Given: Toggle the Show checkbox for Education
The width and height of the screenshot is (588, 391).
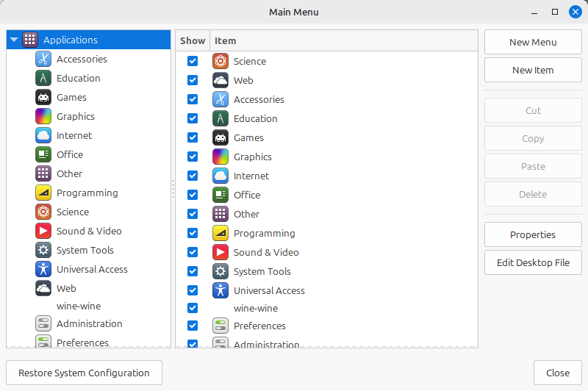Looking at the screenshot, I should [193, 118].
